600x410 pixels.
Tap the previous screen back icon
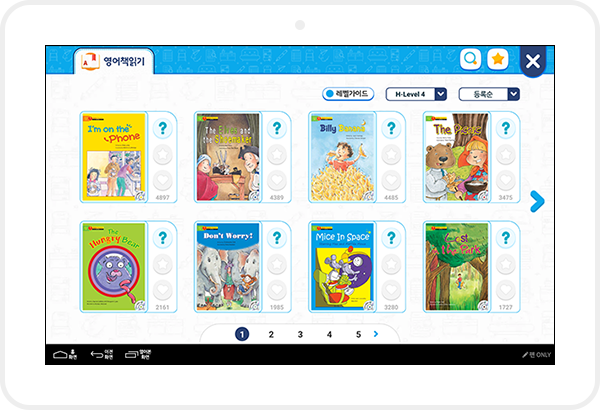click(x=102, y=354)
